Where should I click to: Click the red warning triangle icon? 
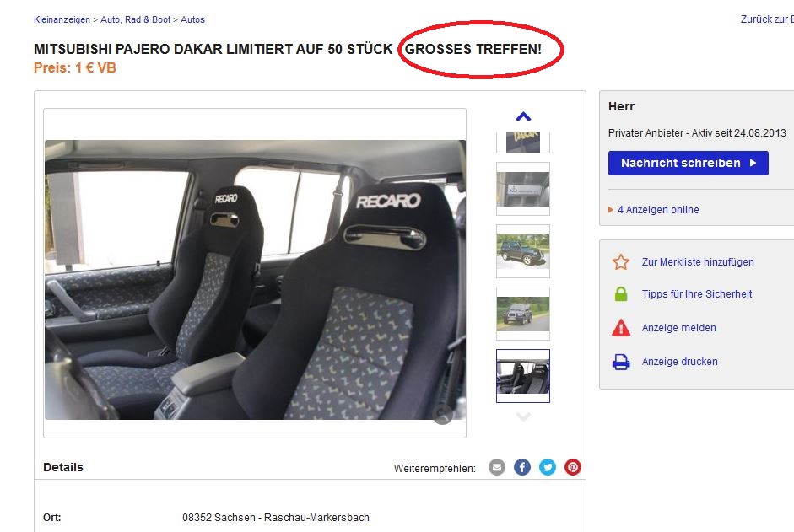point(621,328)
